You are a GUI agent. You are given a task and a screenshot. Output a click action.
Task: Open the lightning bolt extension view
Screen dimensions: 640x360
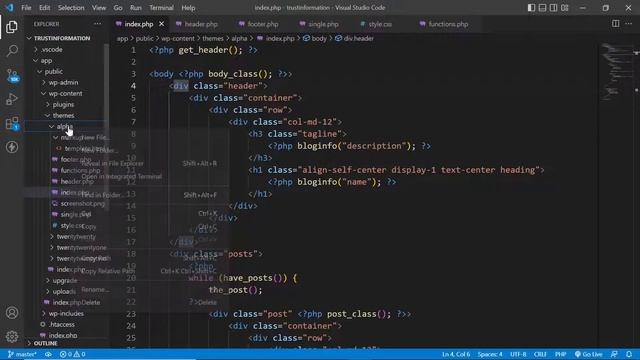coord(12,147)
